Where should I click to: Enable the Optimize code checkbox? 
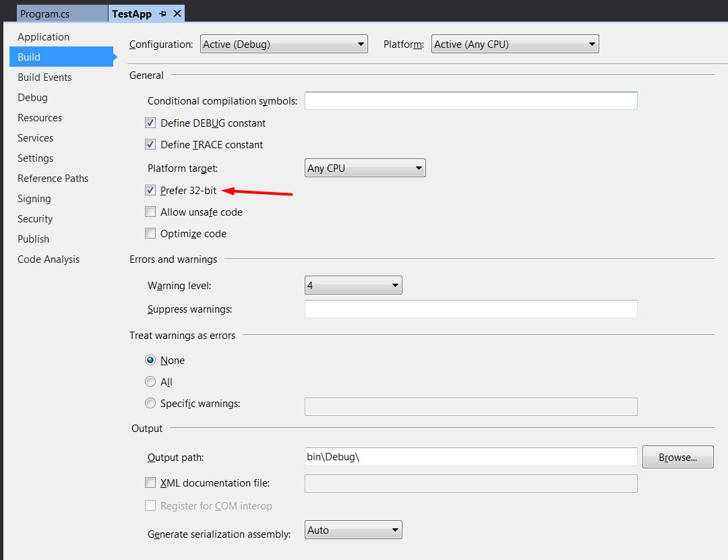click(x=150, y=233)
